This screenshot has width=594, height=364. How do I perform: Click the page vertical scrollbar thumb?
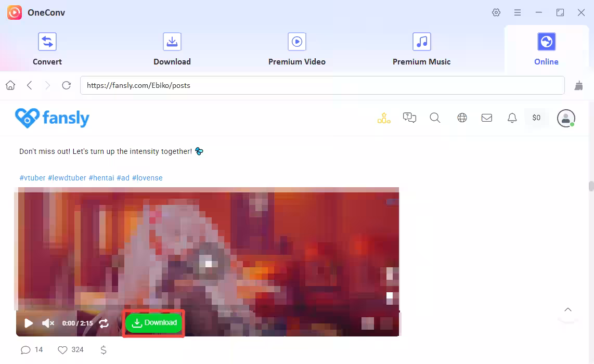[591, 186]
